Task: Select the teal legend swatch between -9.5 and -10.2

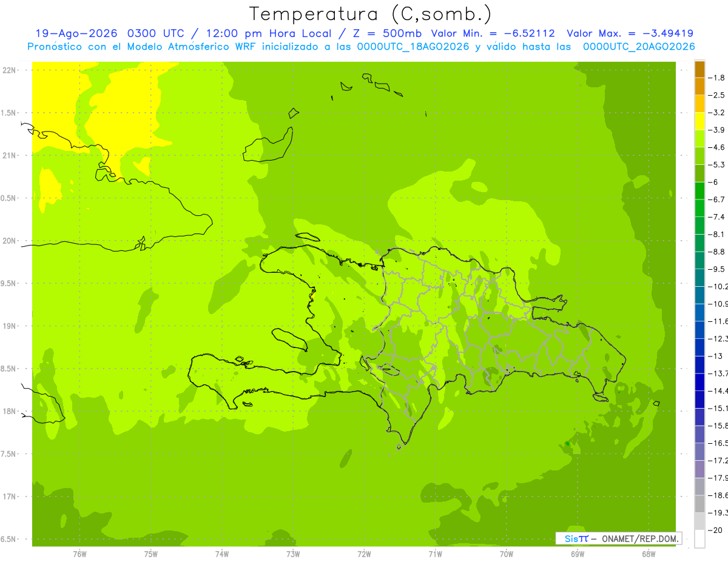Action: pyautogui.click(x=699, y=278)
